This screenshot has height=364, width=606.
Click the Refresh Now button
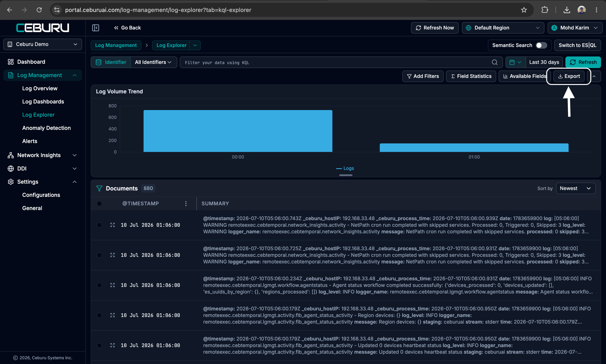pos(435,28)
